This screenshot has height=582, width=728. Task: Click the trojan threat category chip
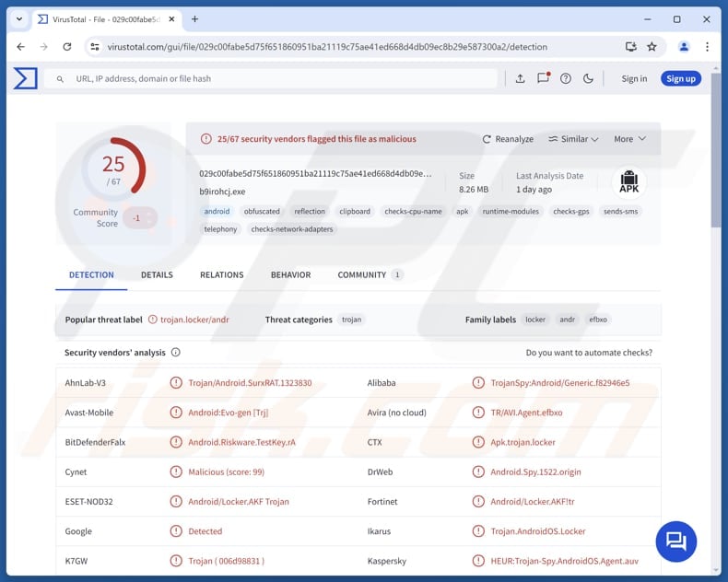(x=351, y=320)
